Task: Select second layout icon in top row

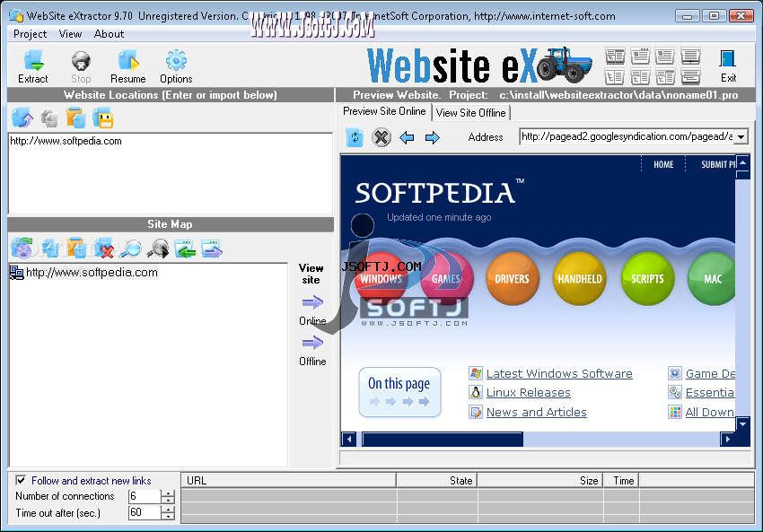Action: tap(640, 57)
